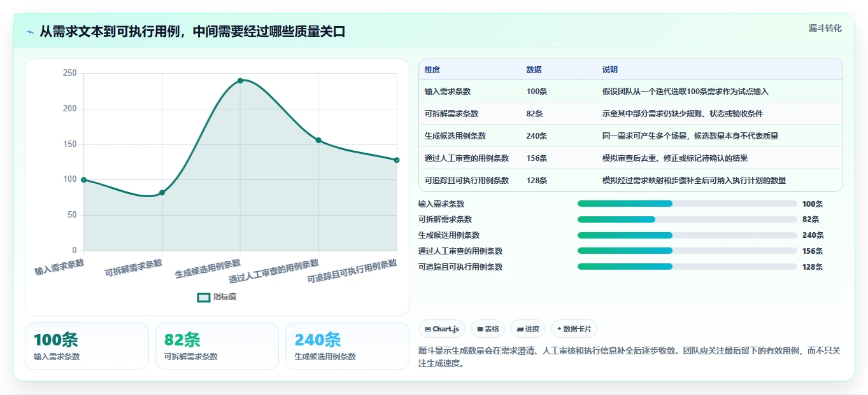Click the 通过人工审查的用例条数 x-axis label on chart
Viewport: 868px width, 395px height.
(x=274, y=271)
